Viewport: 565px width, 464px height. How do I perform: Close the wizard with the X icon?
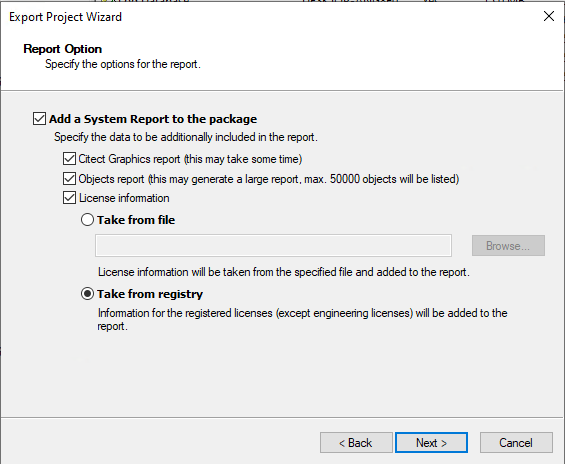(549, 16)
